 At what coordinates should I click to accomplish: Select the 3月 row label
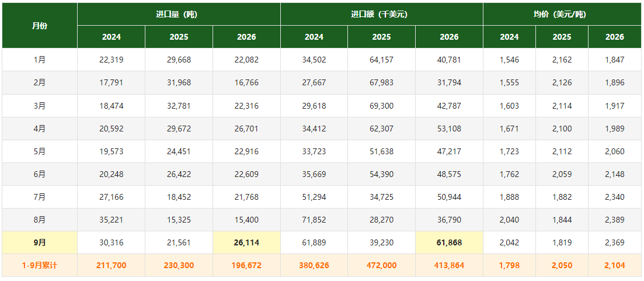[40, 106]
